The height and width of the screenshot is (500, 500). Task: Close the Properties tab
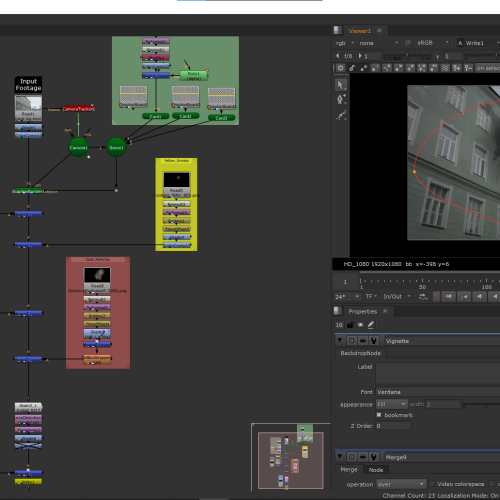coord(385,311)
